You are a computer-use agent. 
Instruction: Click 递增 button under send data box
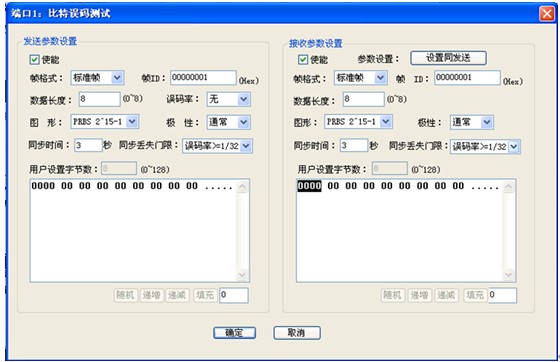pyautogui.click(x=152, y=295)
